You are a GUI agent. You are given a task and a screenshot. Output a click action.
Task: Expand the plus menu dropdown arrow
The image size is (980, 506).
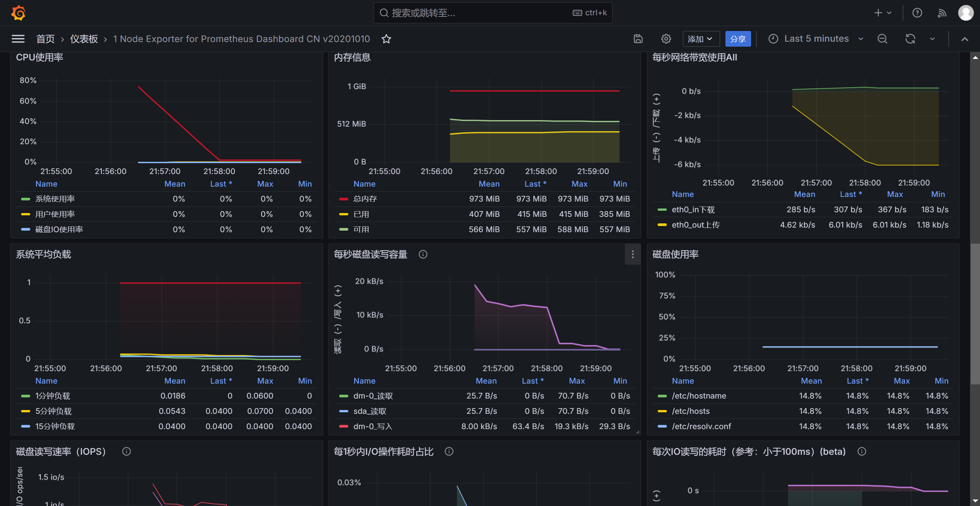[x=889, y=13]
